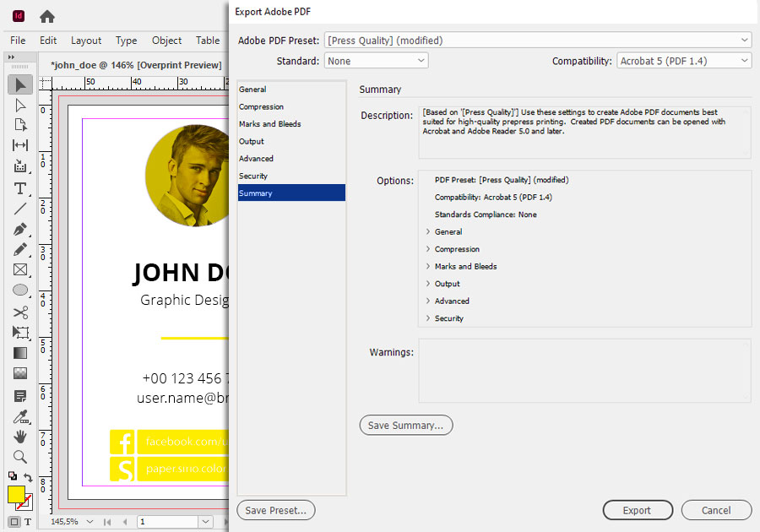Switch to Compression in PDF panel list

(291, 106)
